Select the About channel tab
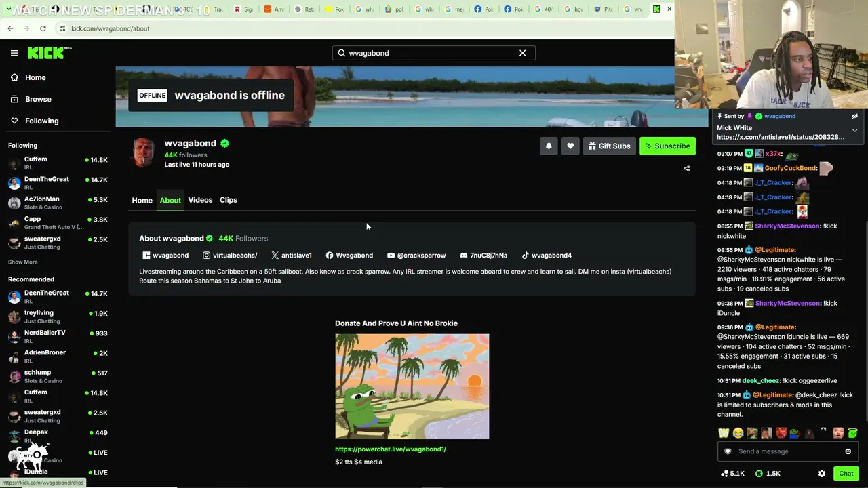The height and width of the screenshot is (488, 868). click(x=170, y=200)
